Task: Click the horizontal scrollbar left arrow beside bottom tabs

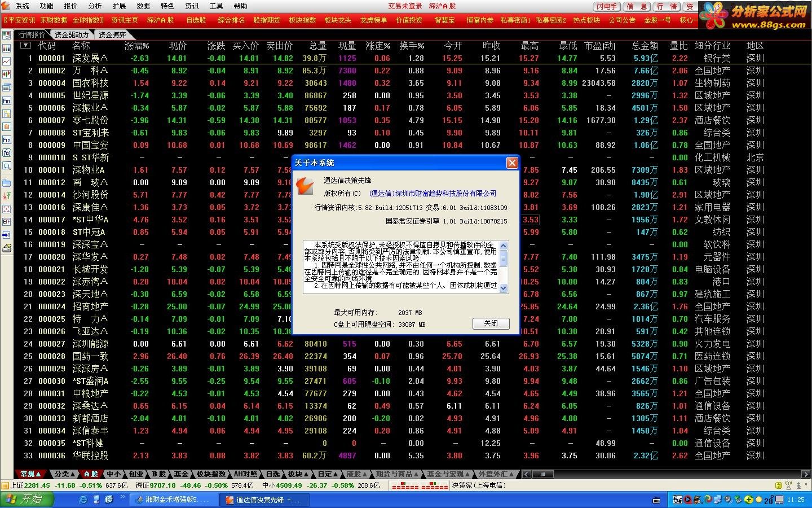Action: tap(526, 474)
